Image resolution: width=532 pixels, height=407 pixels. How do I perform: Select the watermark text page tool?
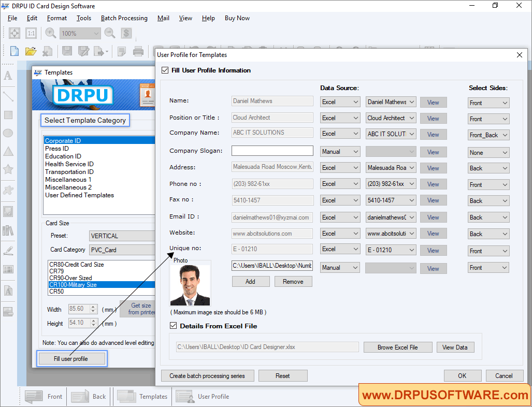pos(8,290)
